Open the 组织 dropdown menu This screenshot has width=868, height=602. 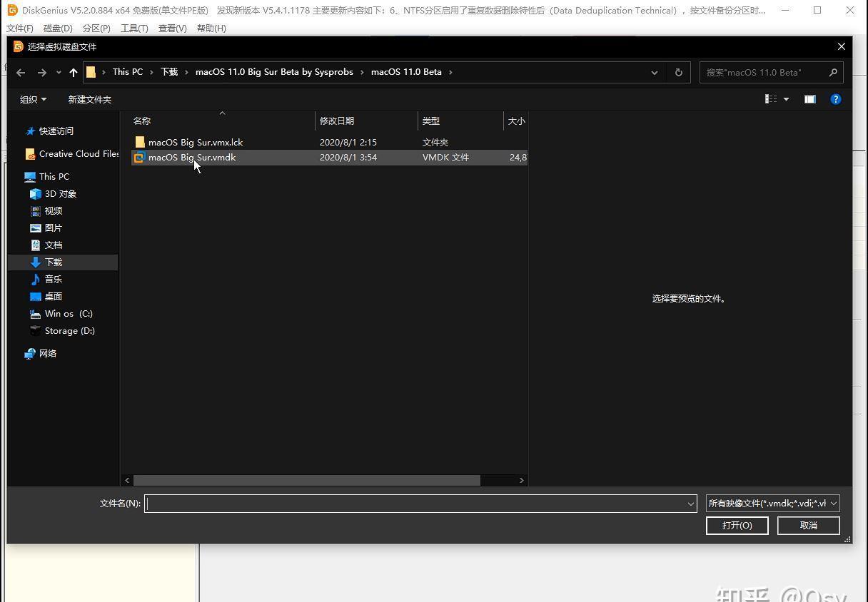coord(33,99)
